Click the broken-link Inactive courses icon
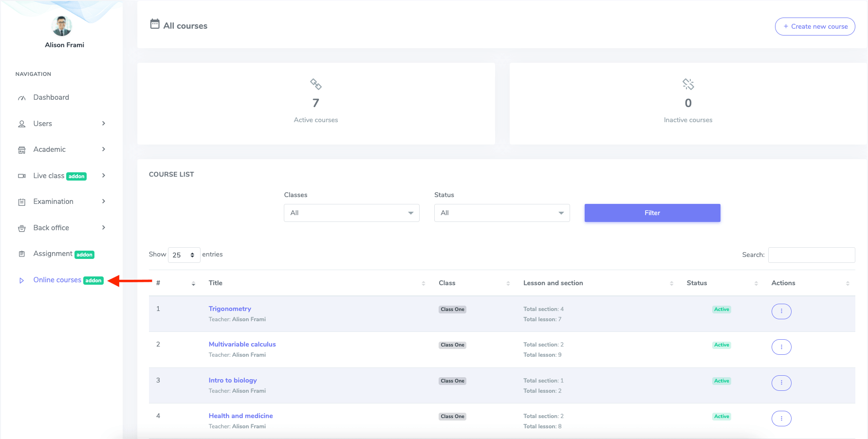 pyautogui.click(x=688, y=84)
